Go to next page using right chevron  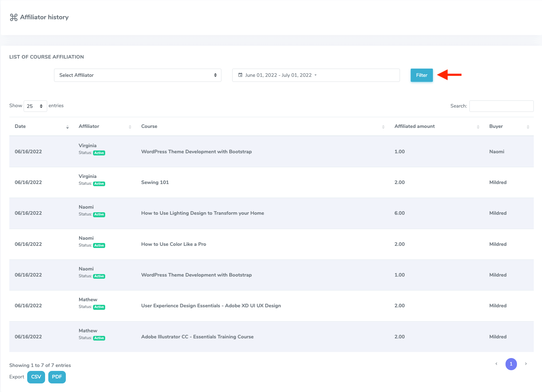[526, 364]
